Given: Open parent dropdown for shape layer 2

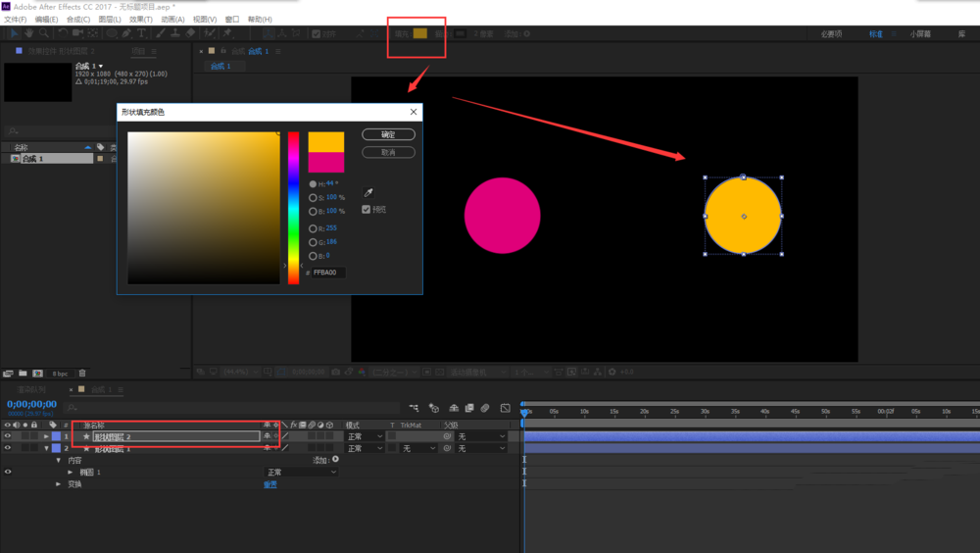Looking at the screenshot, I should click(x=480, y=436).
